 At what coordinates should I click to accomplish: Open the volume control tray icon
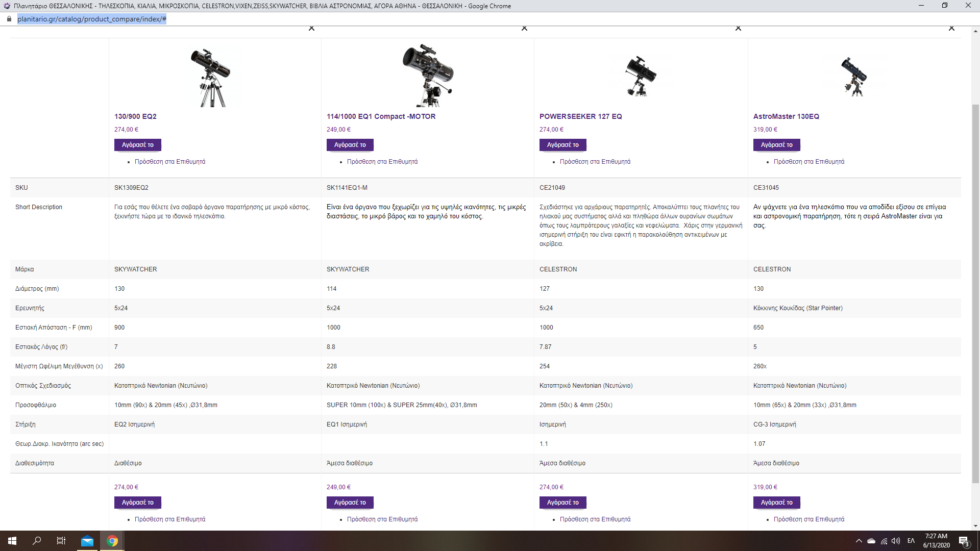(x=896, y=541)
